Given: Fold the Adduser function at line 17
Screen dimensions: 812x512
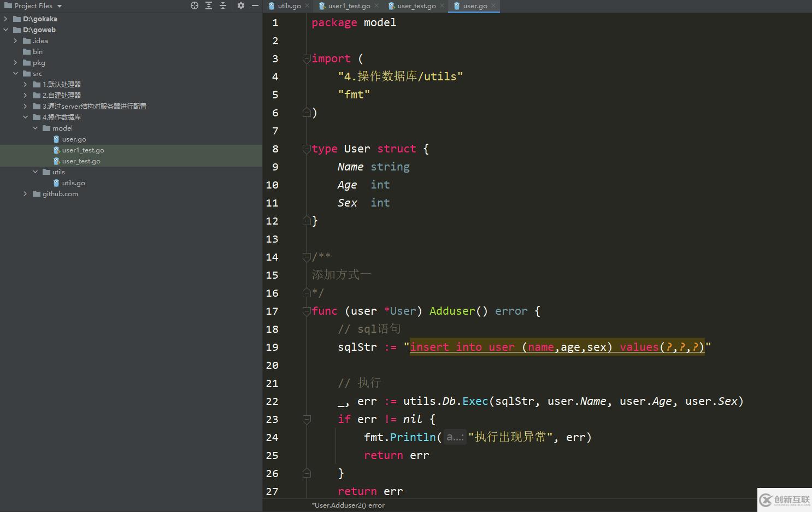Looking at the screenshot, I should tap(307, 311).
